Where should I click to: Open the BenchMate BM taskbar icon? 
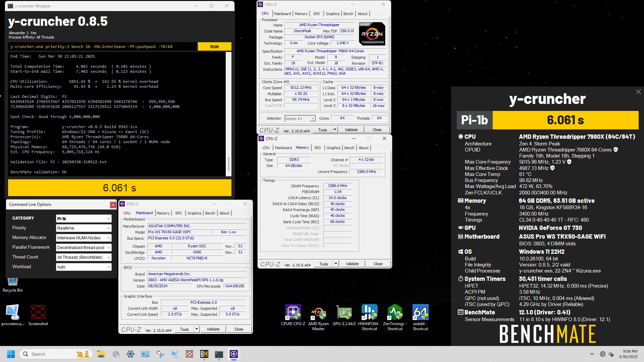coord(204,354)
